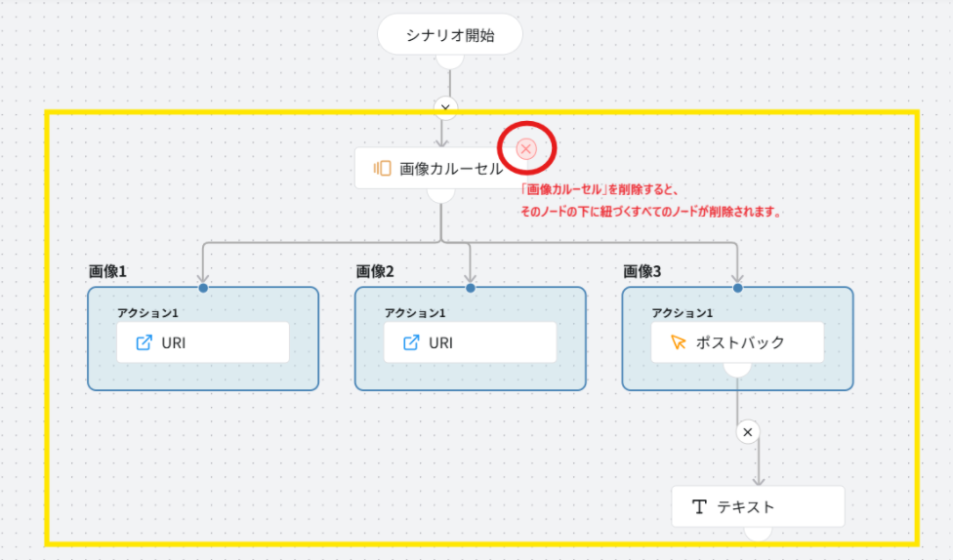Image resolution: width=953 pixels, height=560 pixels.
Task: Click the circle button below シナリオ開始 connector line
Action: point(445,106)
